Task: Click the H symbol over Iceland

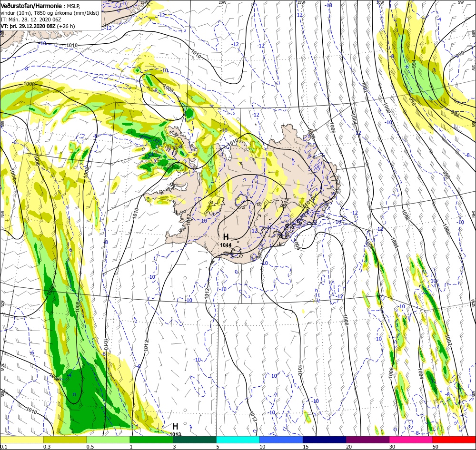Action: [x=226, y=237]
